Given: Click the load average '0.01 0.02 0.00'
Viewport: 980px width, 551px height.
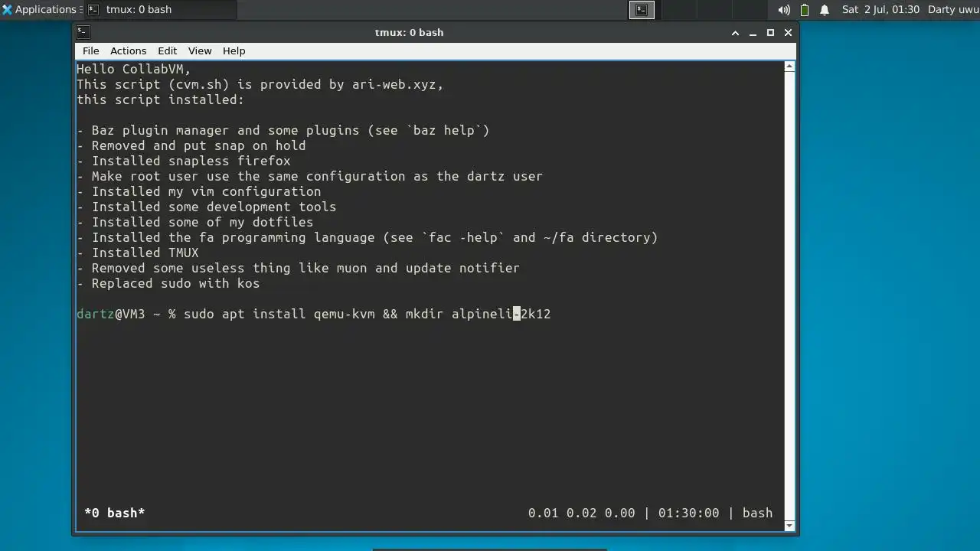Looking at the screenshot, I should 581,513.
